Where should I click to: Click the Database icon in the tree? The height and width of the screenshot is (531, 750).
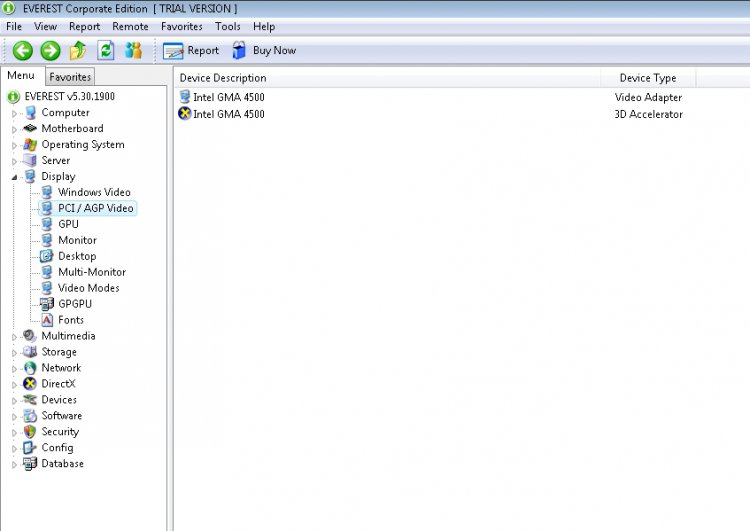click(30, 464)
